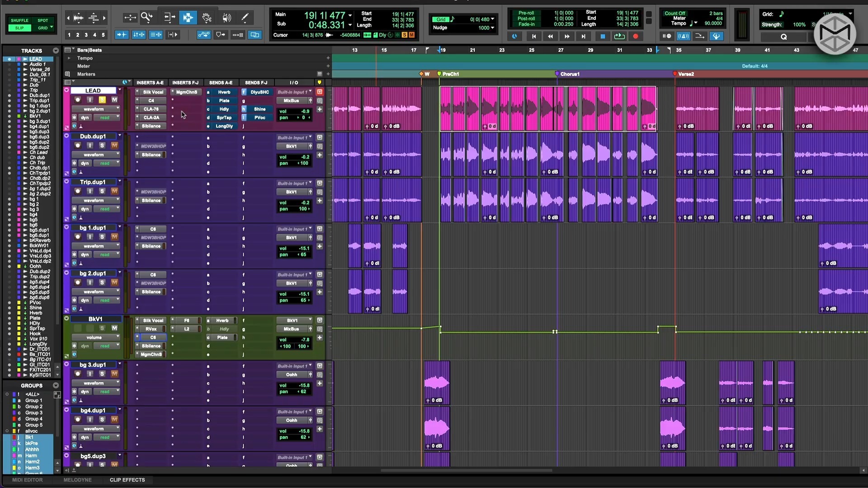Click SENDS A-E column header
Screen dimensions: 868x488
click(221, 83)
